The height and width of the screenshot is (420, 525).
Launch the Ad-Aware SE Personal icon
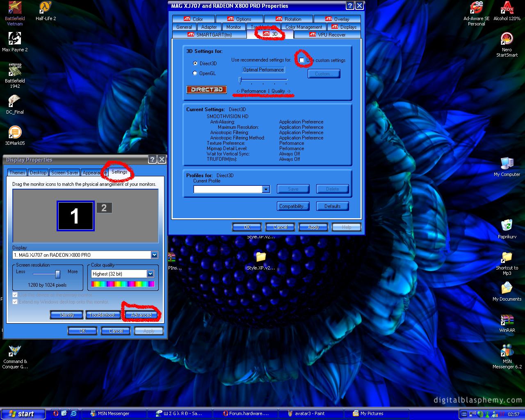tap(476, 14)
